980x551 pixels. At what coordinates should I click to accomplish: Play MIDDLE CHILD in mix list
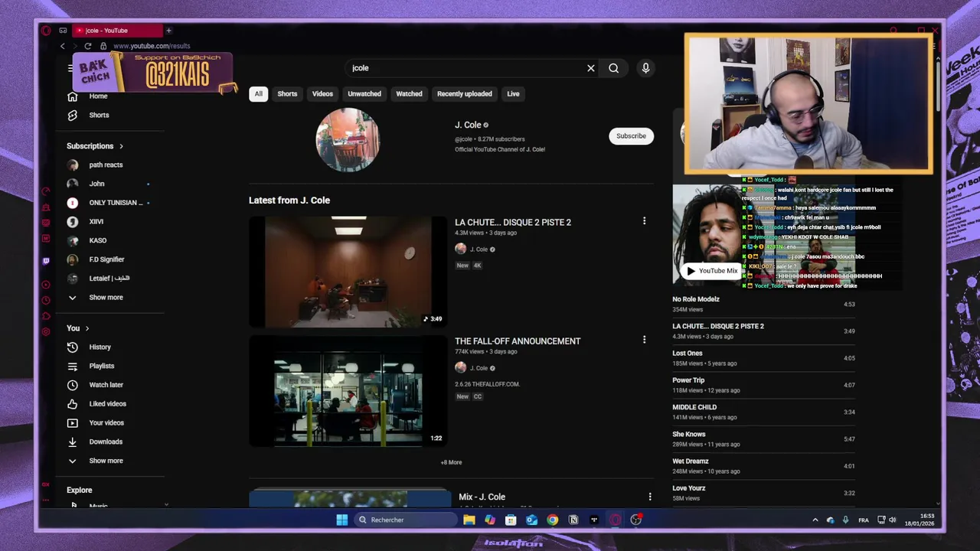click(763, 412)
